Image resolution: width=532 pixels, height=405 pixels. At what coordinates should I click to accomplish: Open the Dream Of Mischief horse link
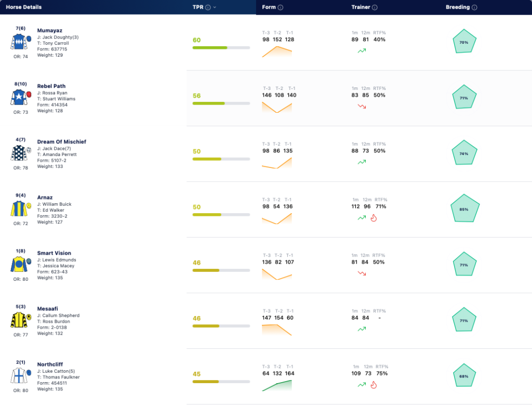(61, 142)
